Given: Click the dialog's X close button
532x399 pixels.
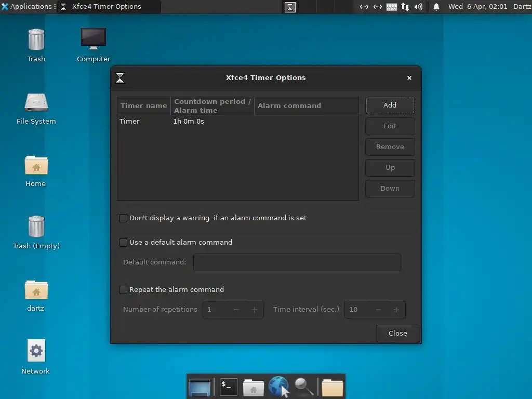Looking at the screenshot, I should coord(409,78).
